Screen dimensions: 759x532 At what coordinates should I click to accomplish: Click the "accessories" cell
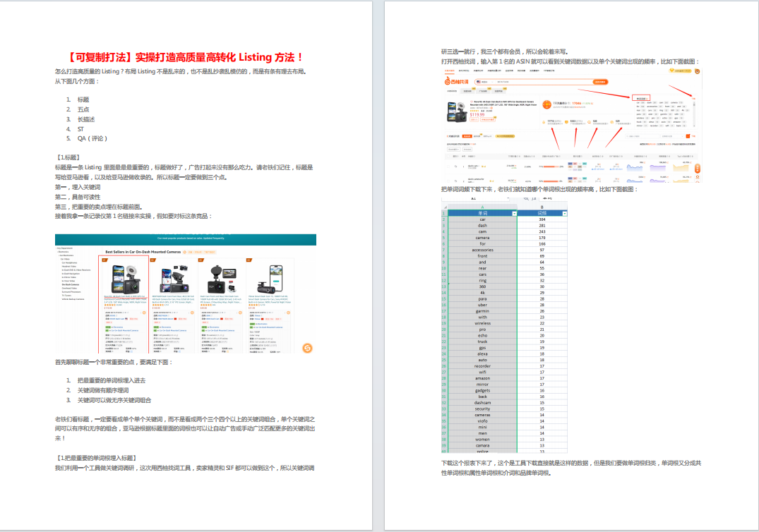[x=483, y=250]
